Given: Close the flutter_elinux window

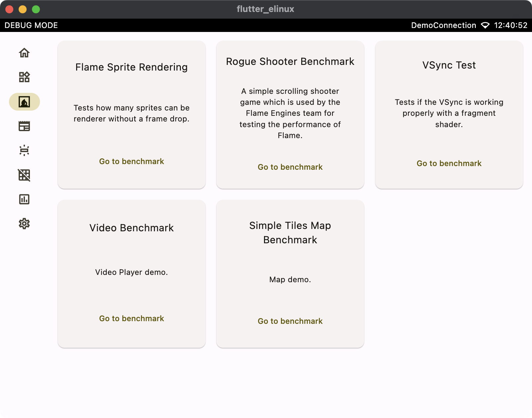Looking at the screenshot, I should click(9, 9).
